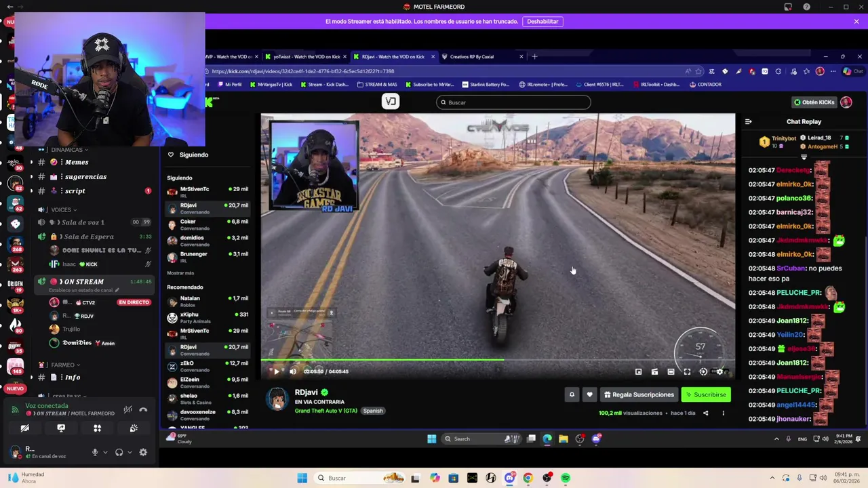
Task: Select the RDjavi VOD browser tab
Action: [393, 57]
